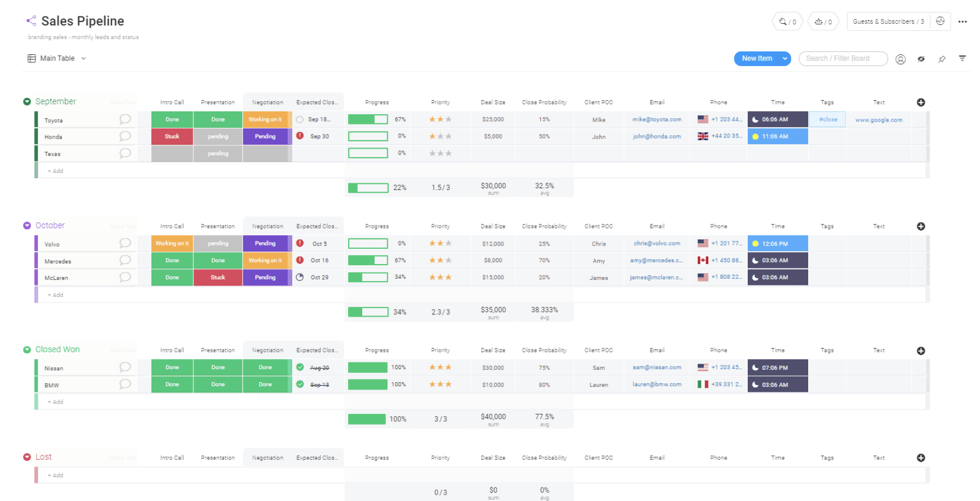
Task: Add new item in Lost group
Action: coord(55,475)
